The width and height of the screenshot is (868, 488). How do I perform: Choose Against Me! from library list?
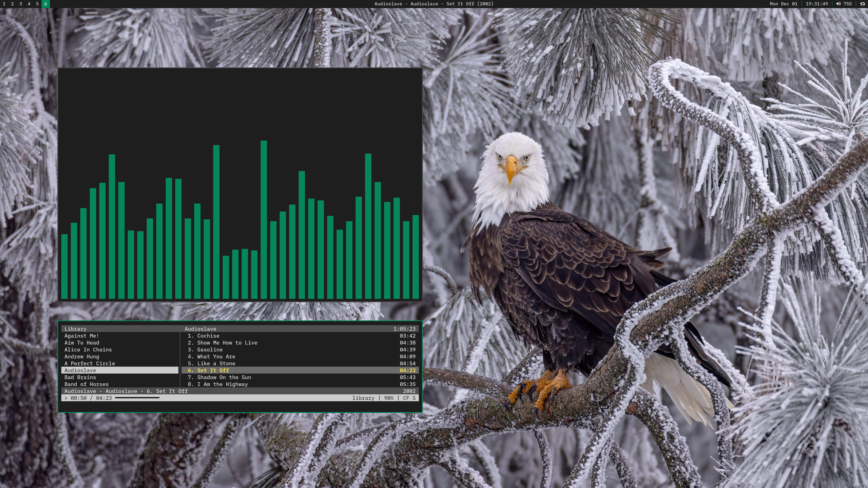click(x=81, y=336)
